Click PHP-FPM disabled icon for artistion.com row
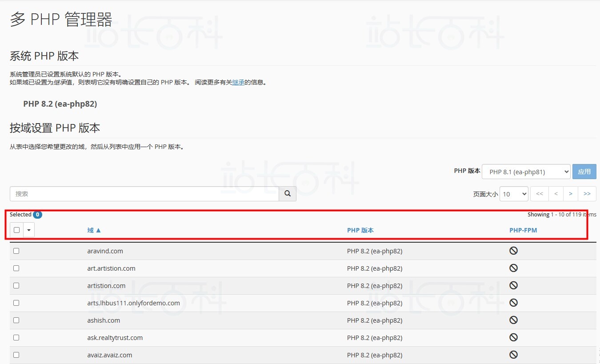The width and height of the screenshot is (600, 364). (x=513, y=285)
